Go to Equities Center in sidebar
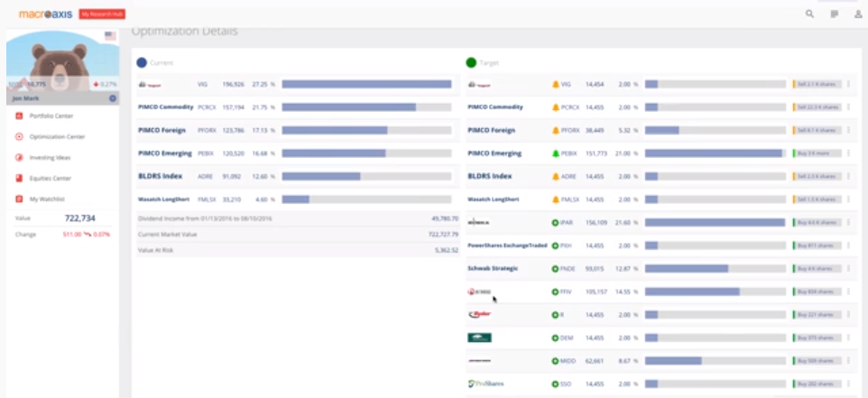The width and height of the screenshot is (868, 398). coord(51,178)
